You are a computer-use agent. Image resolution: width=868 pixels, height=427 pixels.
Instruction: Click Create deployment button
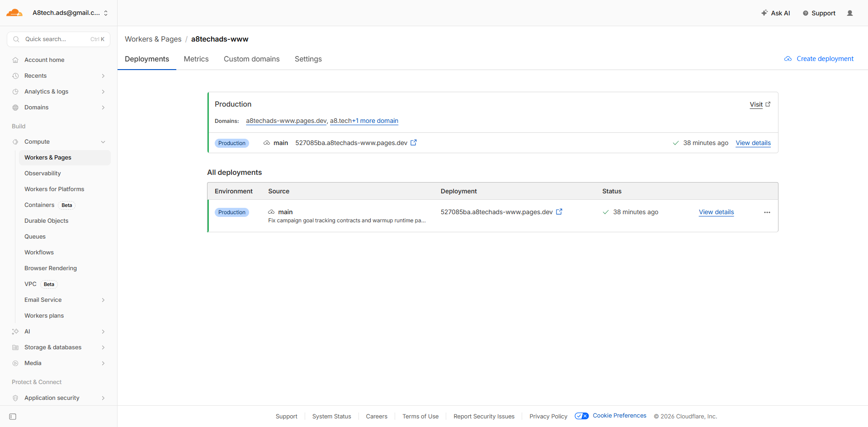(819, 59)
